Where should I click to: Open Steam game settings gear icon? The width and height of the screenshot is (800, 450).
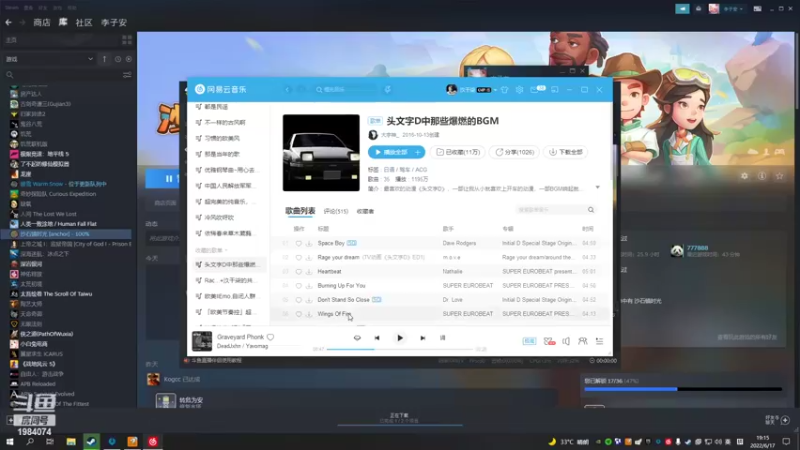pyautogui.click(x=744, y=176)
